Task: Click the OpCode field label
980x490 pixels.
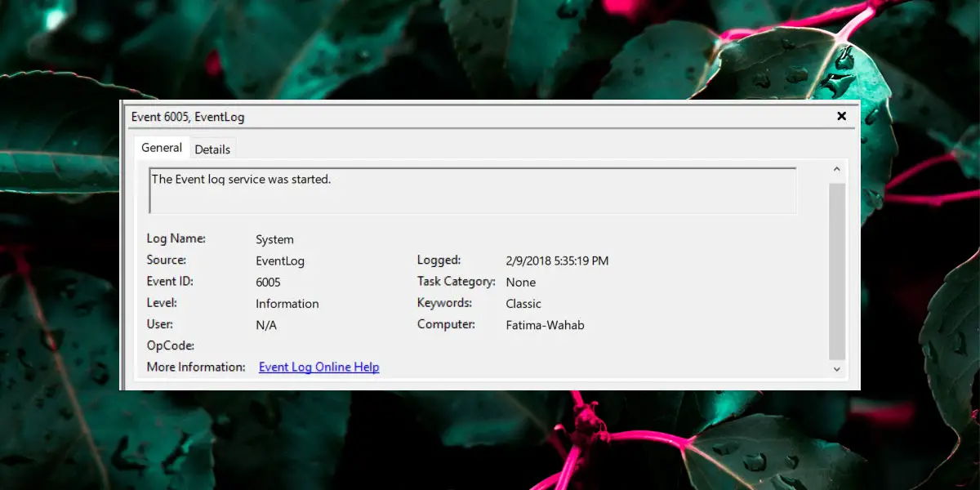Action: coord(171,345)
